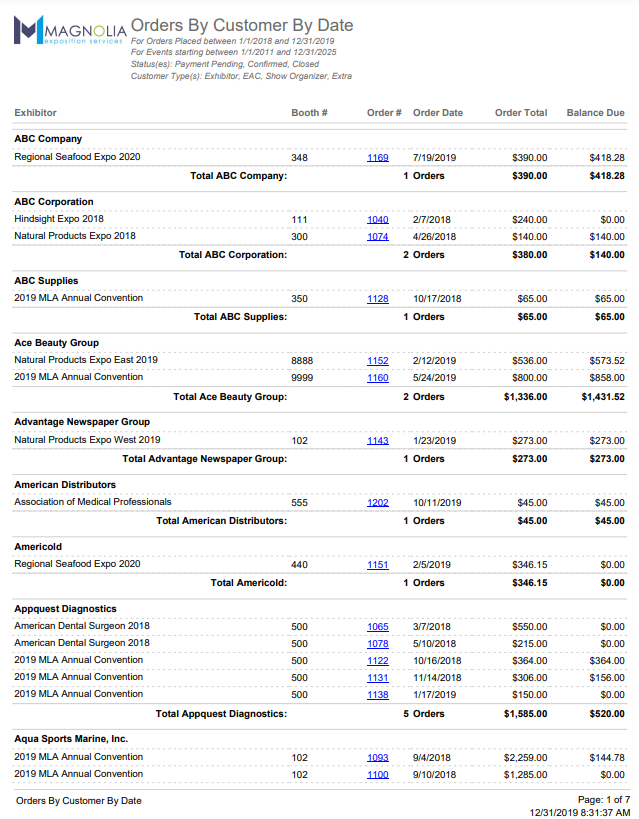Click order number 1078 link
Viewport: 639px width, 819px height.
click(x=377, y=644)
